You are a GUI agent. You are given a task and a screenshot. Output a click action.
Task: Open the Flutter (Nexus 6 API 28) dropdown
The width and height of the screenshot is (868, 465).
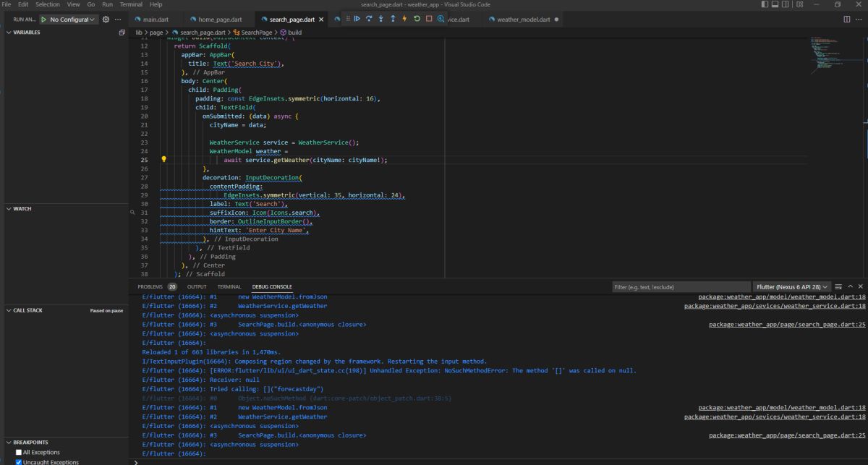pos(792,287)
